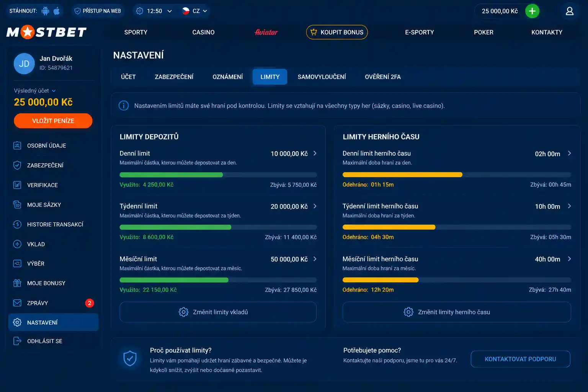The width and height of the screenshot is (588, 392).
Task: Download the Android app via robot icon
Action: (46, 11)
